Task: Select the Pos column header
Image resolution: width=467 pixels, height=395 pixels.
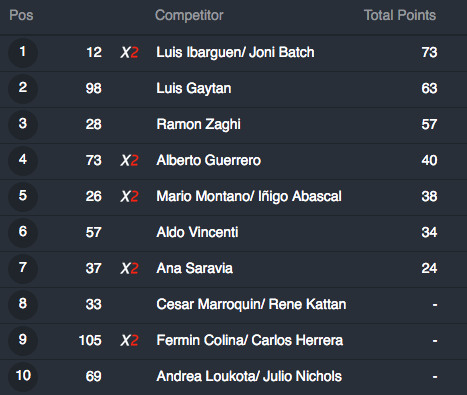Action: click(21, 15)
